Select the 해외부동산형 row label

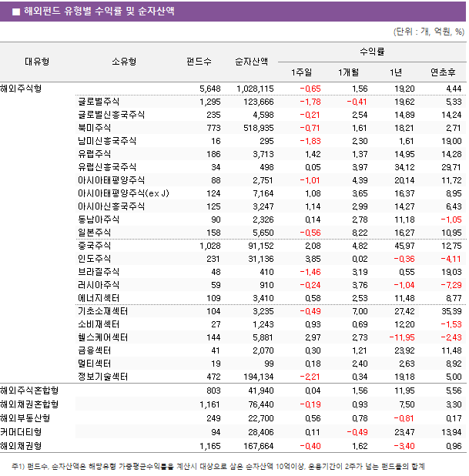click(25, 418)
